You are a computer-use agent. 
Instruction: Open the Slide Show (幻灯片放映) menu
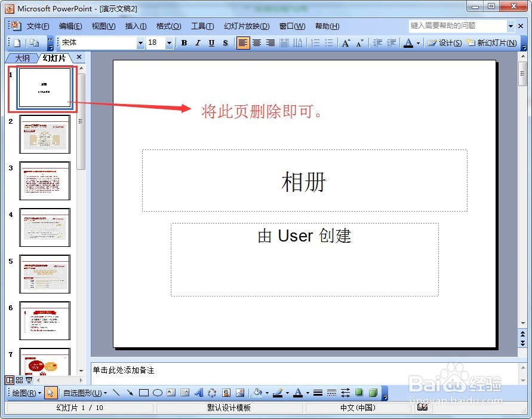point(247,26)
